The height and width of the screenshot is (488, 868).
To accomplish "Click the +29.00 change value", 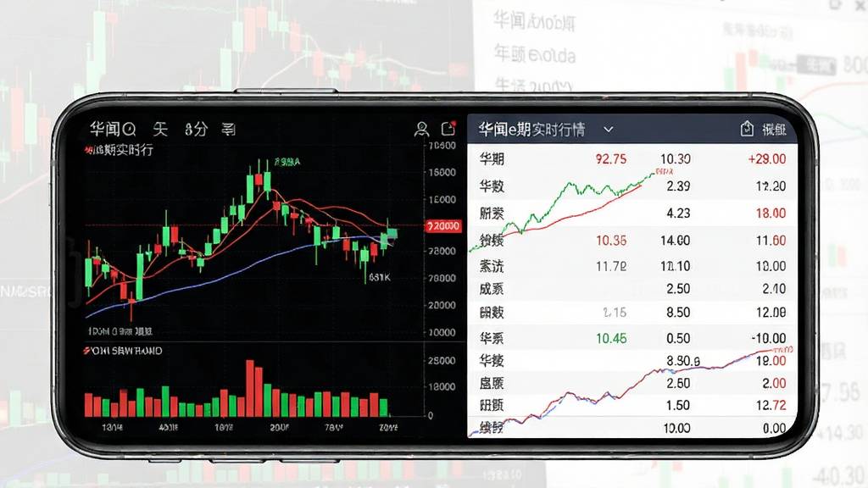I will tap(766, 159).
